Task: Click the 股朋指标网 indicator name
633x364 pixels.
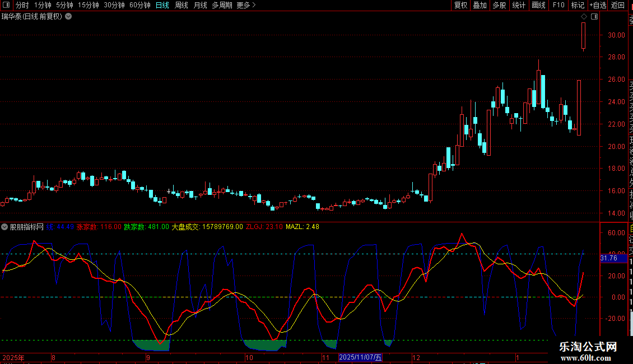Action: [27, 227]
